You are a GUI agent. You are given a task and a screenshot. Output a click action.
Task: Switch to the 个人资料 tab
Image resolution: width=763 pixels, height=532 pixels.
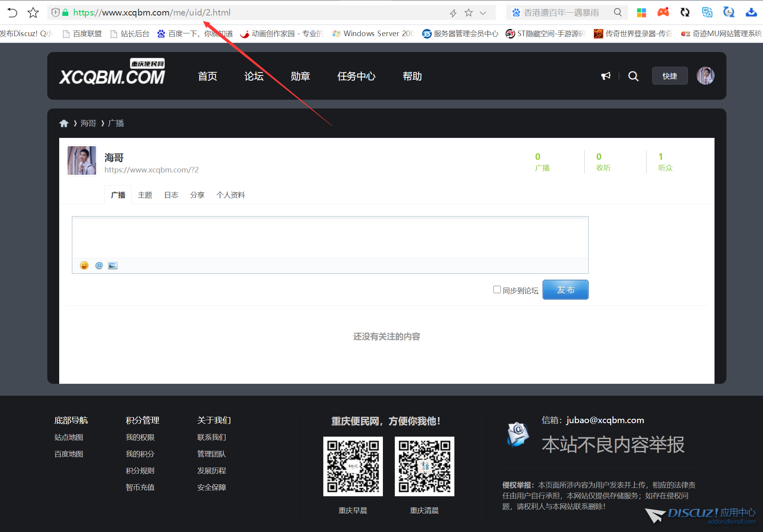tap(230, 195)
